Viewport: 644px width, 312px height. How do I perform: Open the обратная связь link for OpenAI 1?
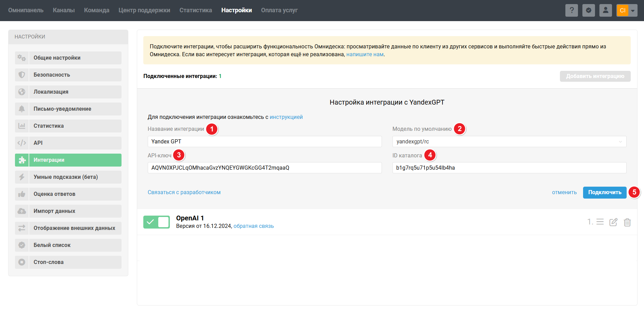coord(254,226)
